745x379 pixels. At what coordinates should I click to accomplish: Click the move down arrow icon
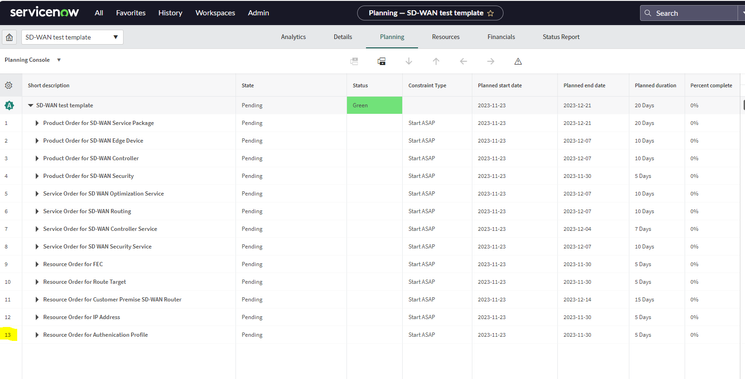click(x=409, y=61)
